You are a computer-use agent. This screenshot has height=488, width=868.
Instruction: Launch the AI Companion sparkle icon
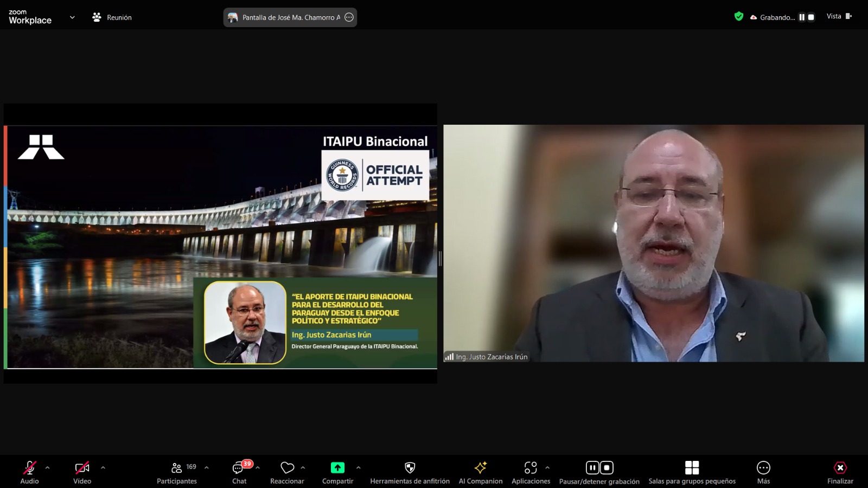481,472
